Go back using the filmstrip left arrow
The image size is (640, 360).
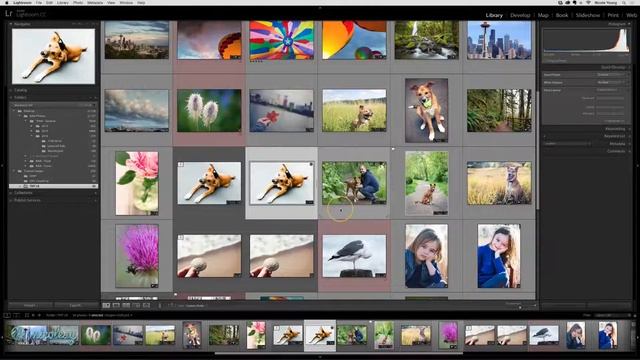[x=33, y=315]
